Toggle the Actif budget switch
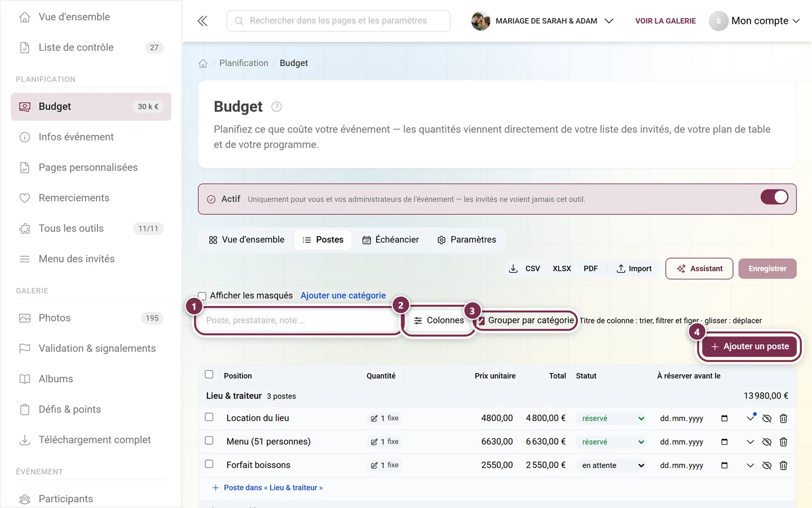This screenshot has height=508, width=812. click(x=774, y=197)
